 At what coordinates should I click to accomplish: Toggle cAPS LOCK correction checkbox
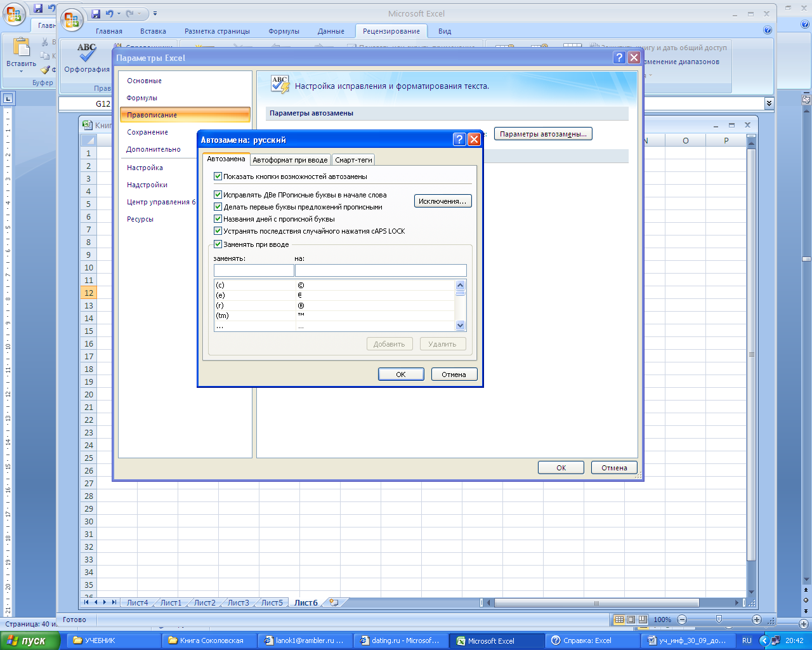tap(218, 231)
